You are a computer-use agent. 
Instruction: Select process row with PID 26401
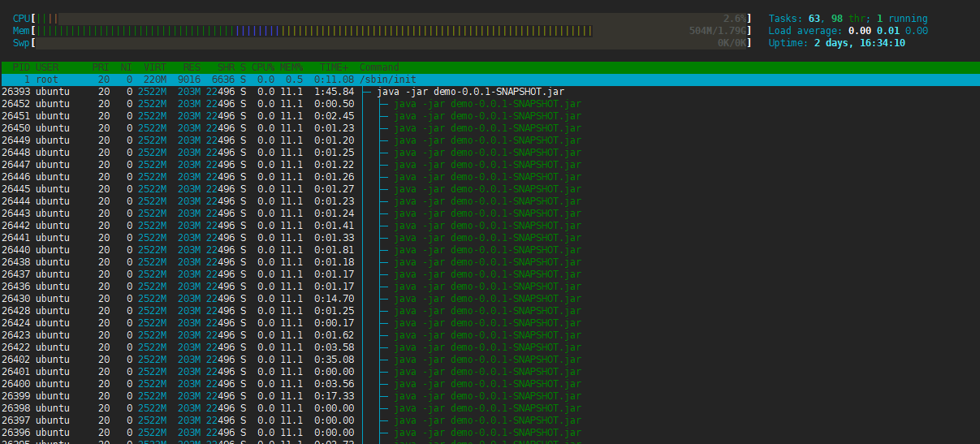[x=490, y=372]
